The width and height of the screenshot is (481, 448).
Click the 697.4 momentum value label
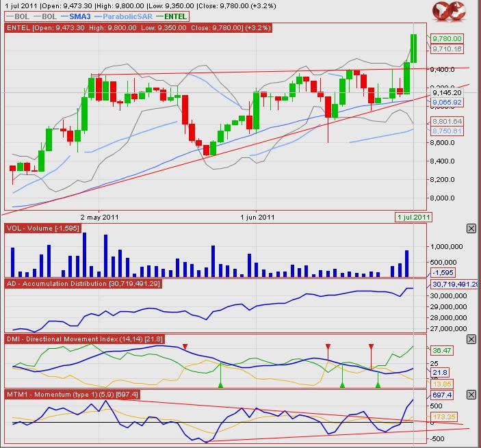[442, 395]
